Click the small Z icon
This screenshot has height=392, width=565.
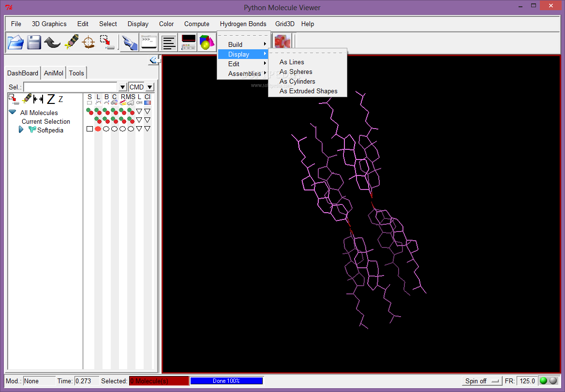pyautogui.click(x=60, y=99)
